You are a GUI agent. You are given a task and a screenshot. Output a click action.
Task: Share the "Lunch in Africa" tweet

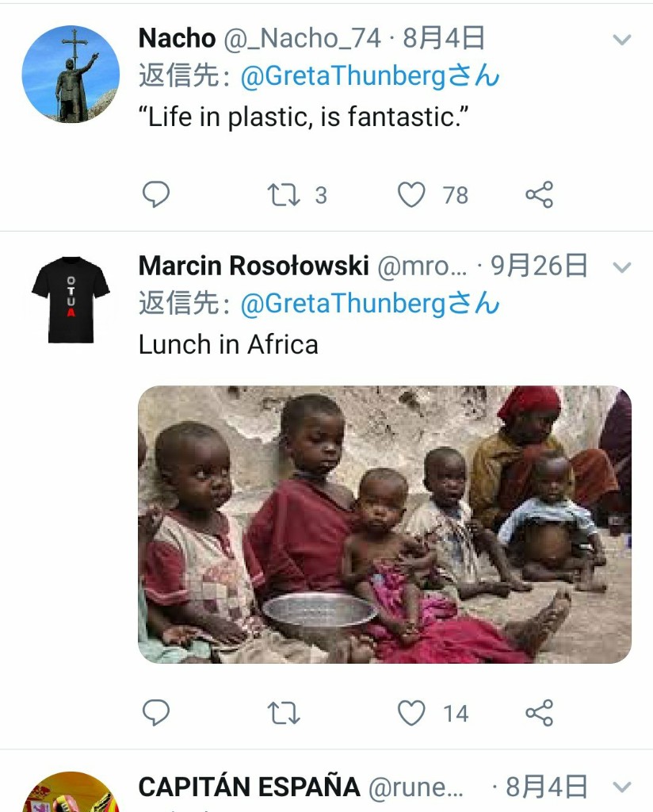coord(539,713)
